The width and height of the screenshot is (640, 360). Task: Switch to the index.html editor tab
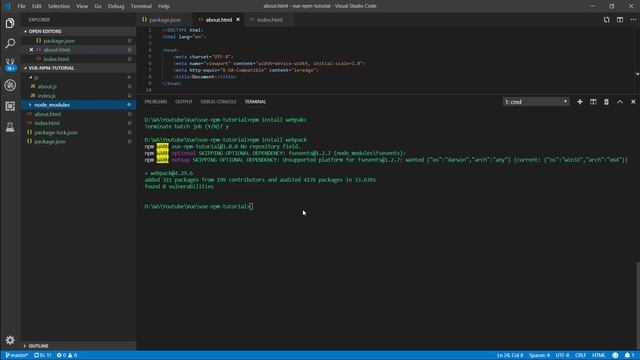click(269, 20)
